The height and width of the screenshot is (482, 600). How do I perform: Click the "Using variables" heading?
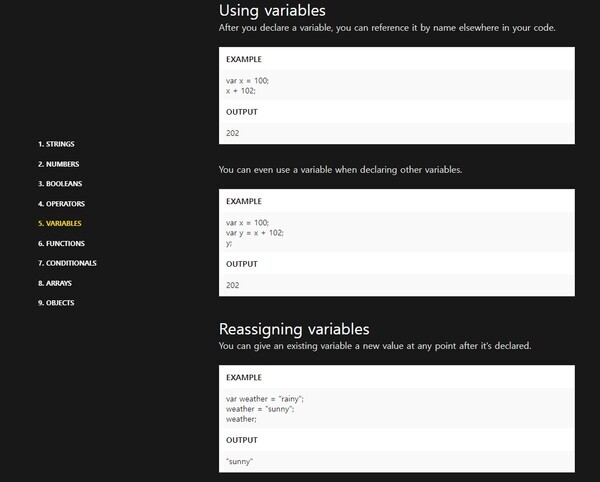click(x=272, y=11)
